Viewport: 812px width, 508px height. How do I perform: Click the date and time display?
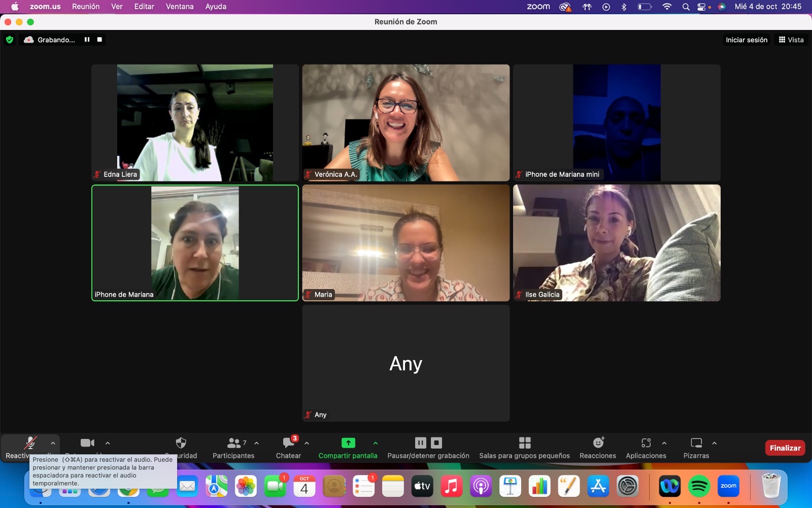pyautogui.click(x=768, y=7)
